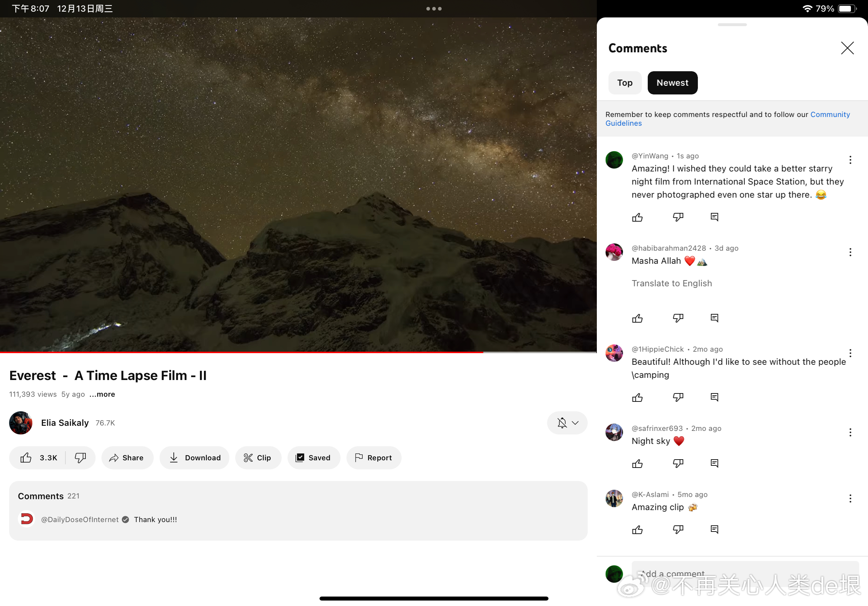The image size is (868, 606).
Task: Open the notification bell dropdown
Action: pyautogui.click(x=567, y=423)
